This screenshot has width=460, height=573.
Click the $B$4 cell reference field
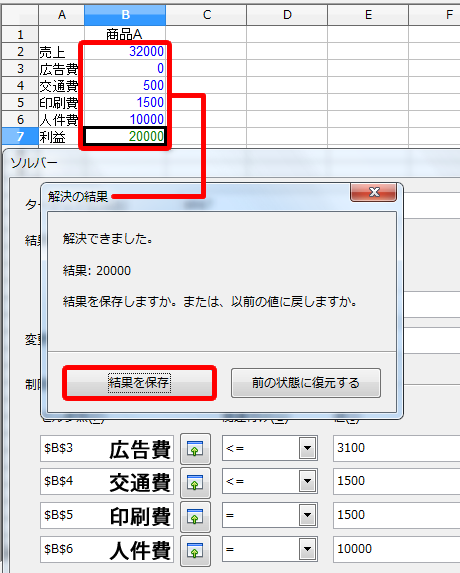(x=107, y=481)
